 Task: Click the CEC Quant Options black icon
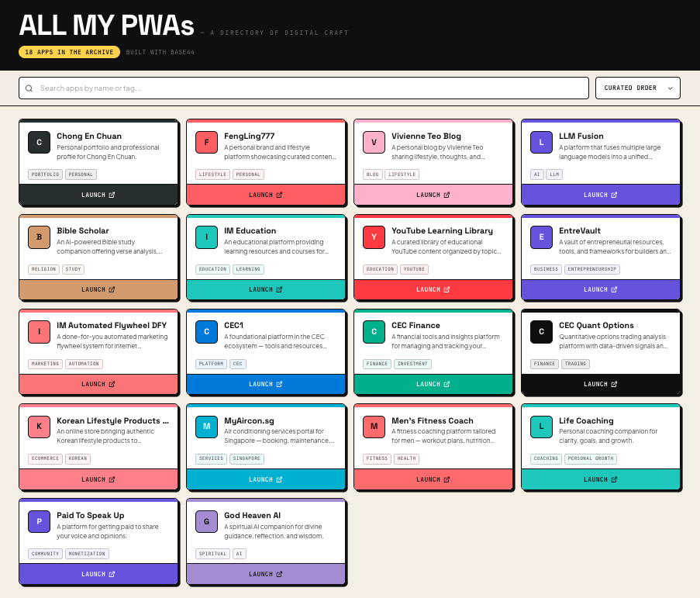tap(542, 331)
